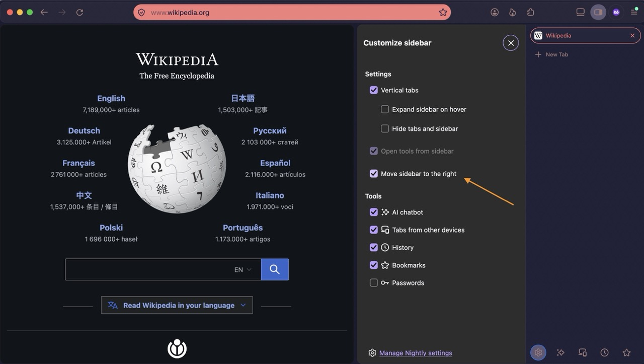
Task: Visit the Français Wikipedia
Action: click(78, 163)
